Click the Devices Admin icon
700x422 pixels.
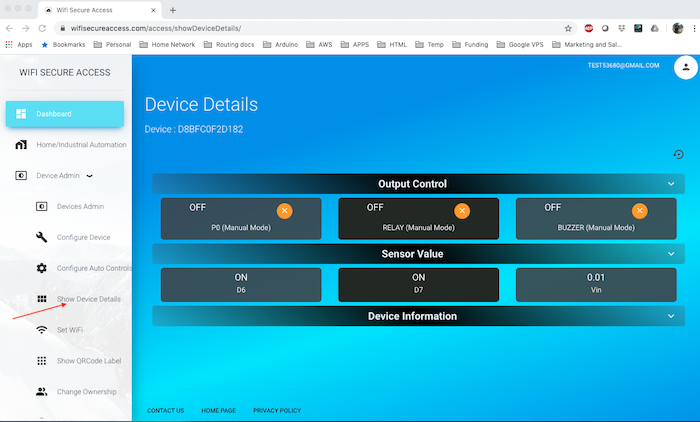pyautogui.click(x=42, y=206)
